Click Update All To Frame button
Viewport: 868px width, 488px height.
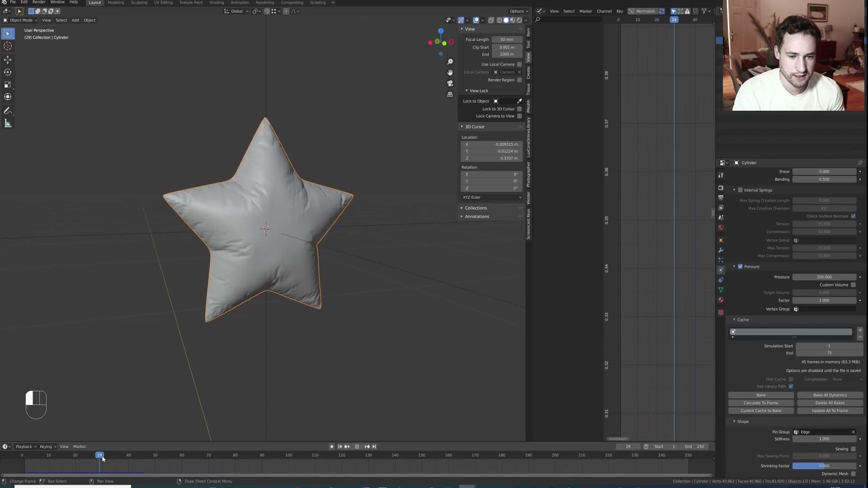[830, 411]
